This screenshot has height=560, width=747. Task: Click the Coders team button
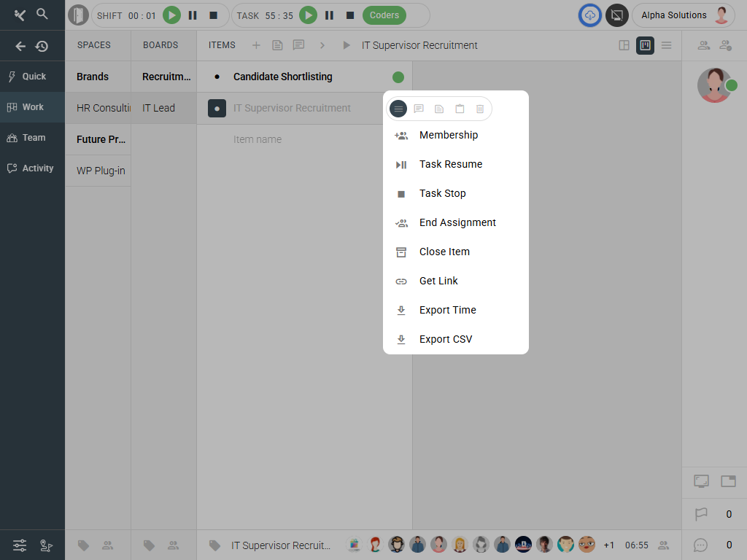point(384,15)
